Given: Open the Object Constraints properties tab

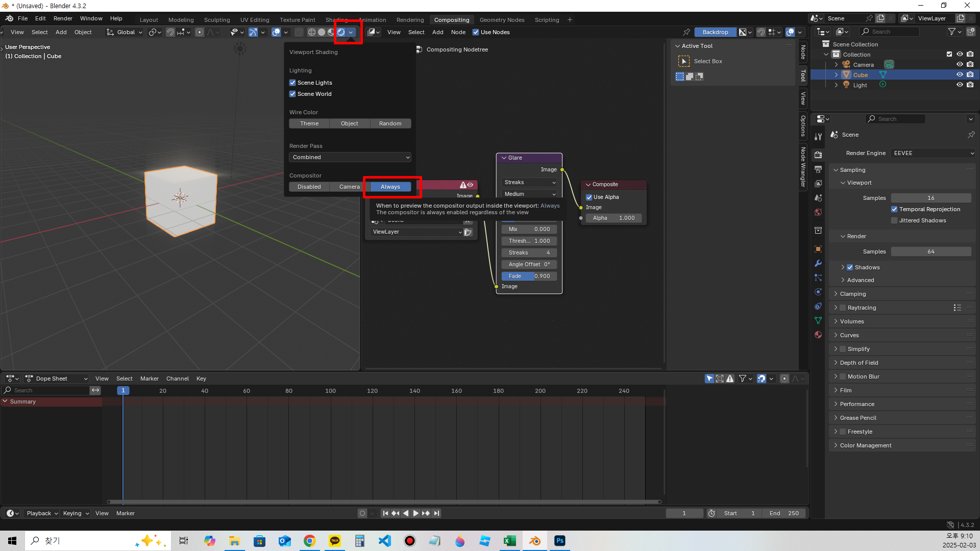Looking at the screenshot, I should tap(818, 306).
